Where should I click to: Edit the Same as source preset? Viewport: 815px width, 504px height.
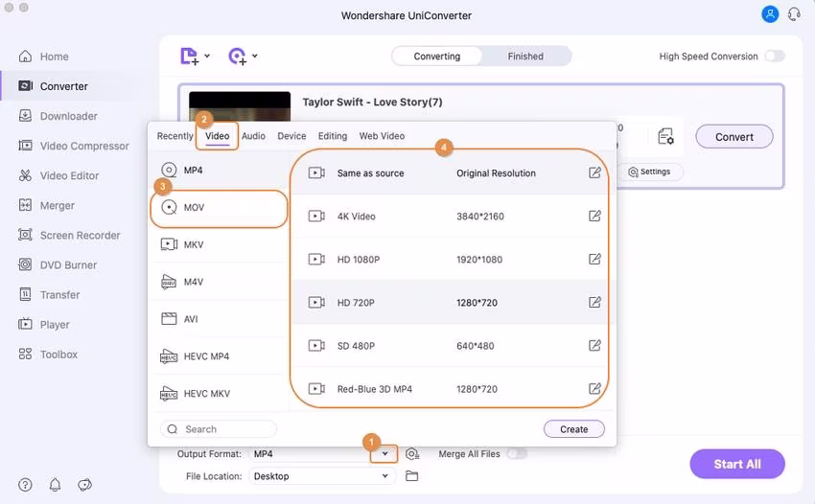(x=594, y=173)
